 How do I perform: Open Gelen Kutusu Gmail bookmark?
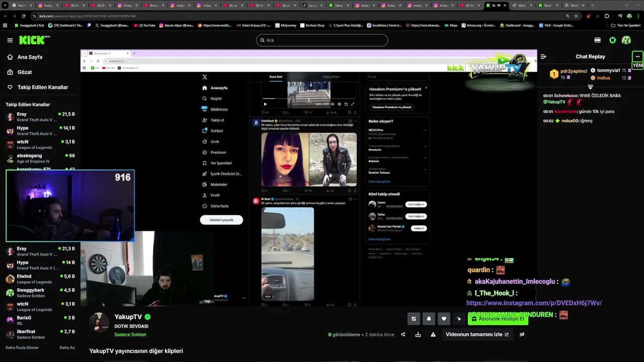253,25
